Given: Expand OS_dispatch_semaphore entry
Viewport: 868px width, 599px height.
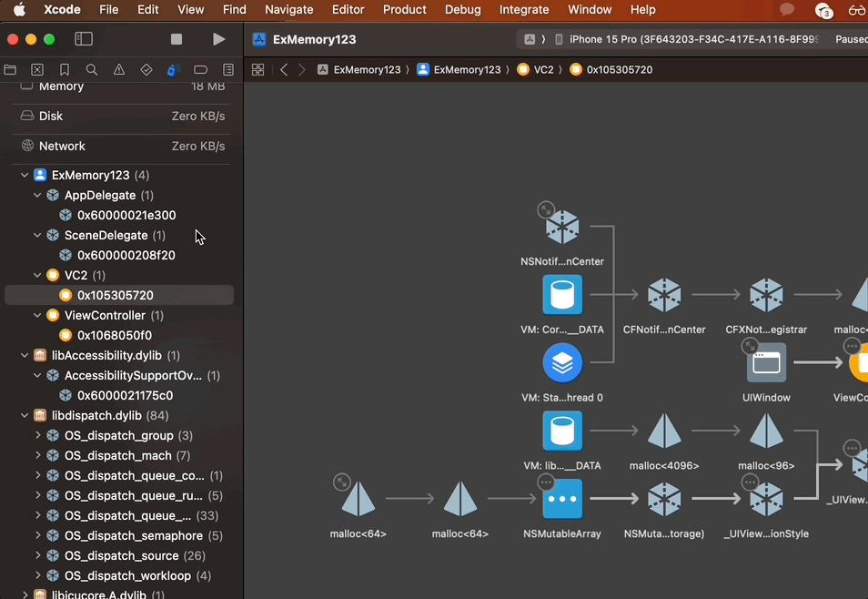Looking at the screenshot, I should pos(37,536).
